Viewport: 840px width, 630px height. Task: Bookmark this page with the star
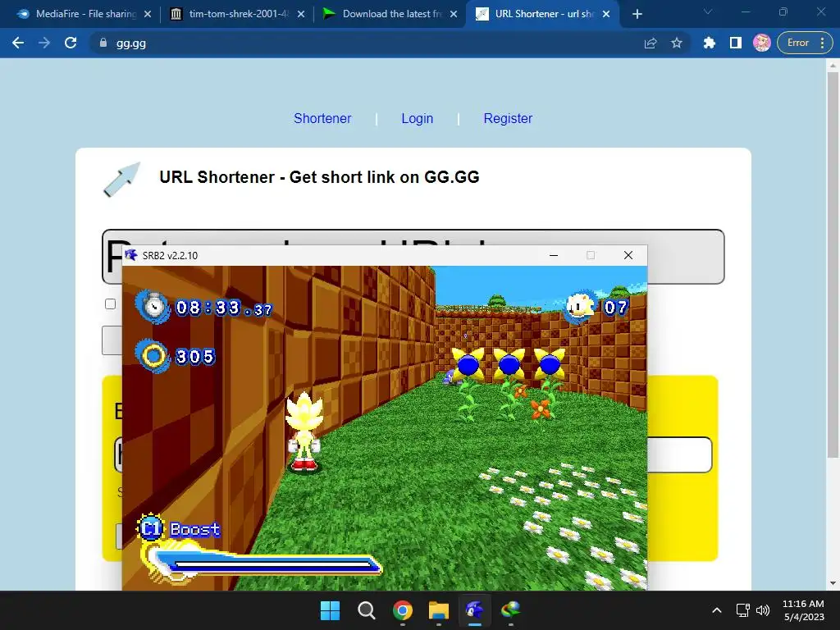tap(677, 43)
